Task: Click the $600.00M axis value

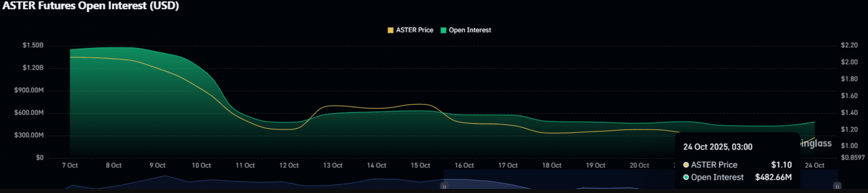Action: coord(29,112)
